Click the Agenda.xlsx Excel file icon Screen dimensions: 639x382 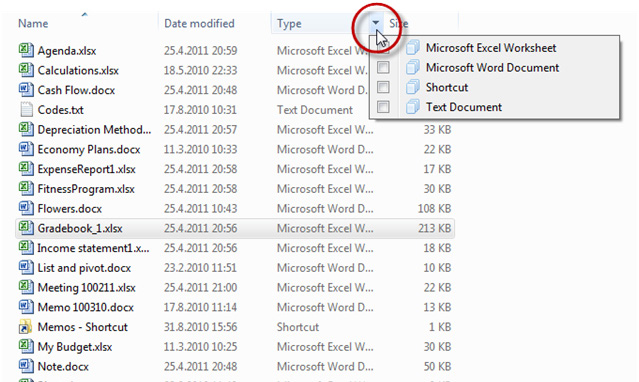[x=26, y=50]
